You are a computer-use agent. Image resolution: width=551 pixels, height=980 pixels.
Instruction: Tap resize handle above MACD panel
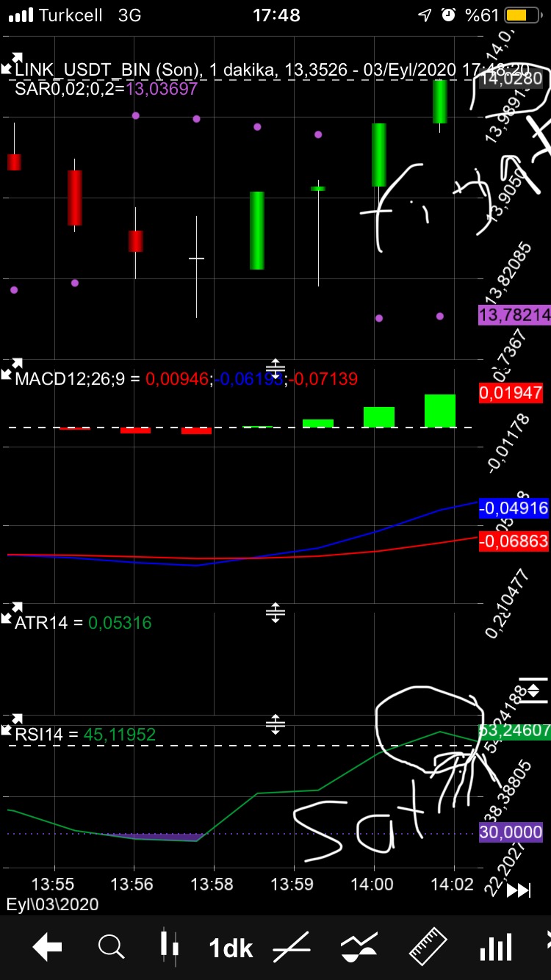pyautogui.click(x=275, y=369)
